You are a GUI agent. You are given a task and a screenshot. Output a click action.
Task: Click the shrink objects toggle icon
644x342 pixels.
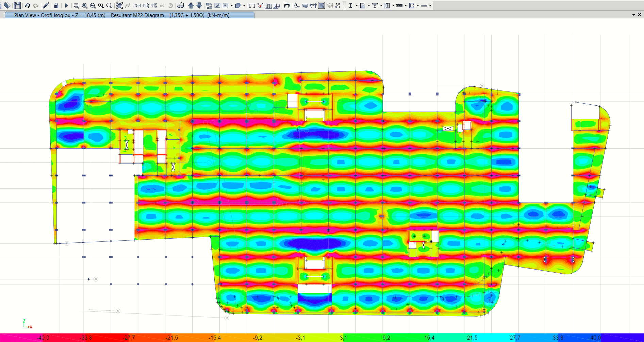point(209,5)
